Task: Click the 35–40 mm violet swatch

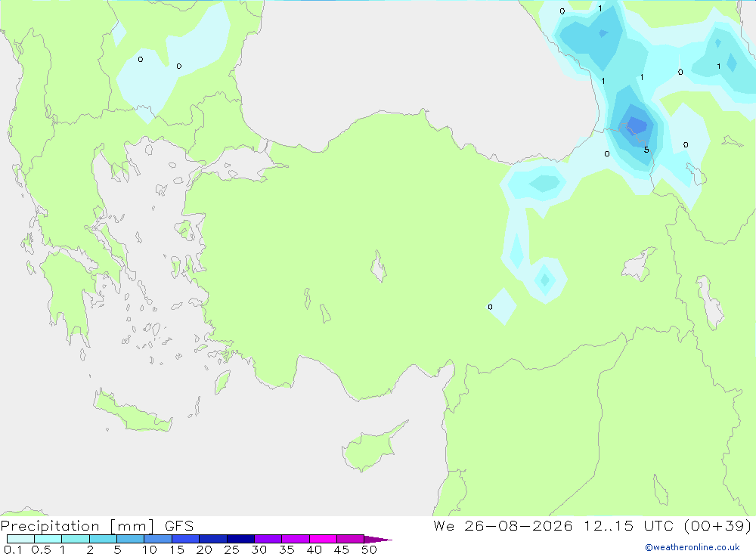Action: pyautogui.click(x=296, y=539)
